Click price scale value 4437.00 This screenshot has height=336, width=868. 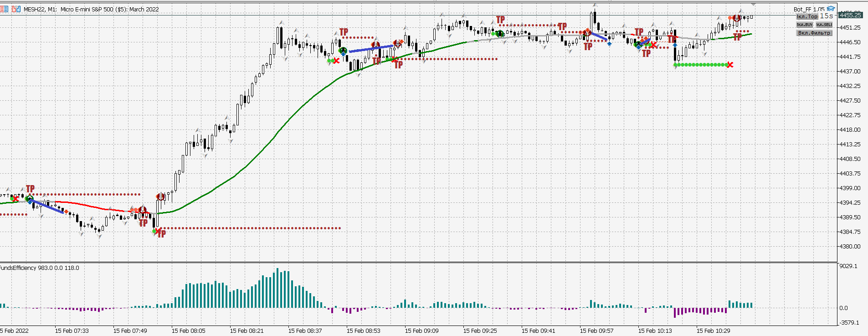point(850,71)
